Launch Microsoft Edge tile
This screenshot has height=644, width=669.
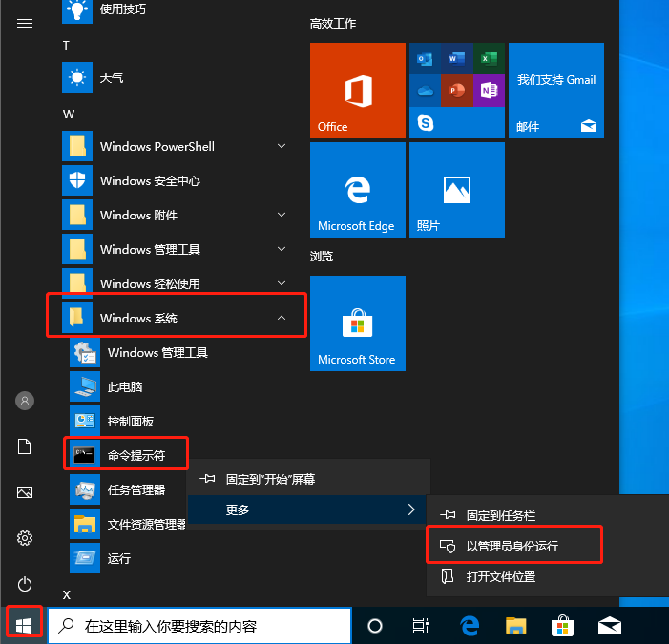(x=357, y=190)
